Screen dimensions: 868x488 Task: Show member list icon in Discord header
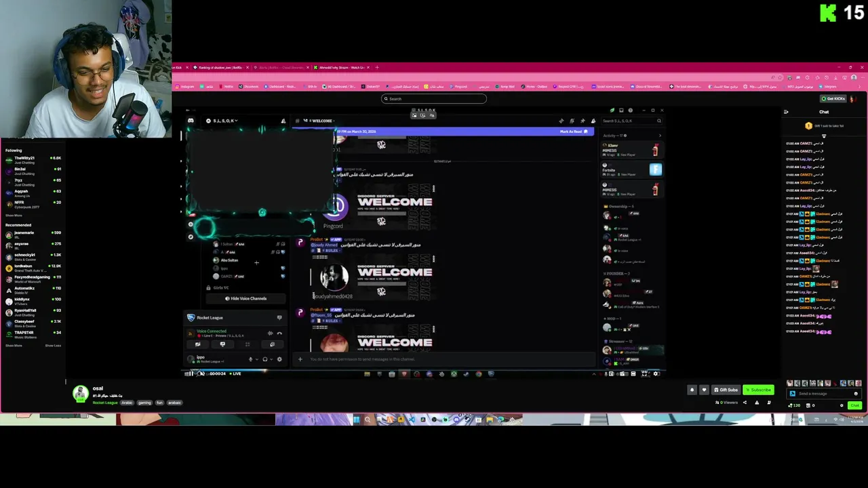click(x=593, y=121)
